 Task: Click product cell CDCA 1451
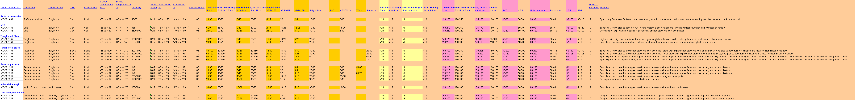7,87
